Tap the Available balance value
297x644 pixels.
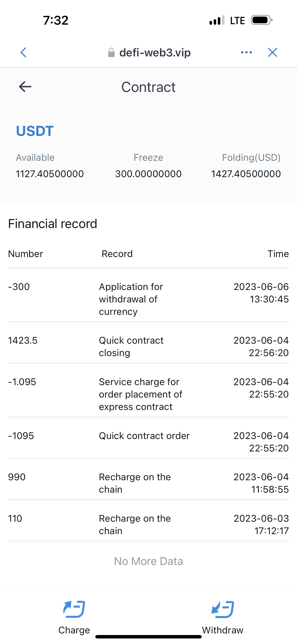(50, 174)
